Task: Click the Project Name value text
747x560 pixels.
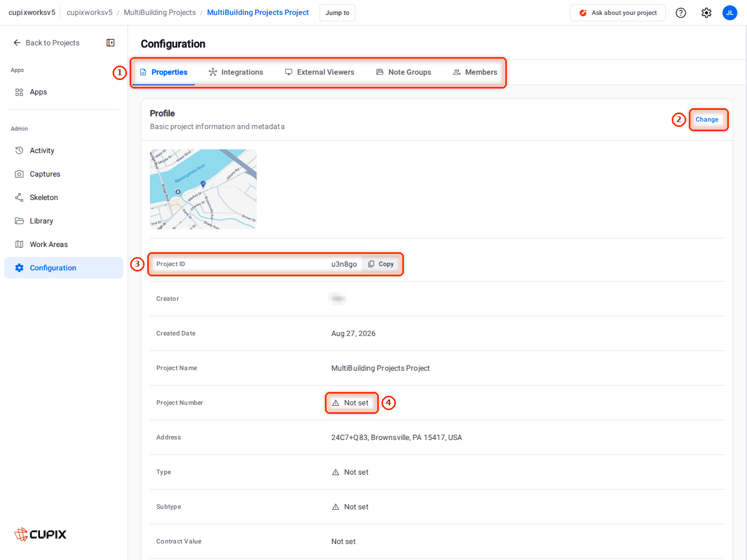Action: 380,368
